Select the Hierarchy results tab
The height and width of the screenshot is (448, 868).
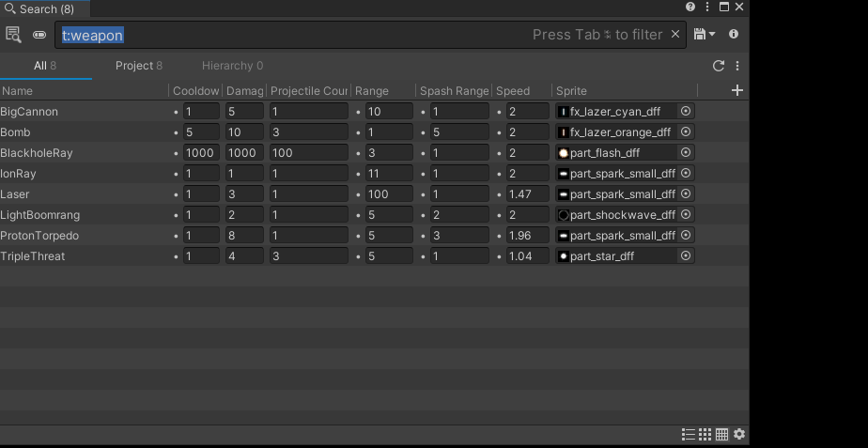pyautogui.click(x=232, y=66)
